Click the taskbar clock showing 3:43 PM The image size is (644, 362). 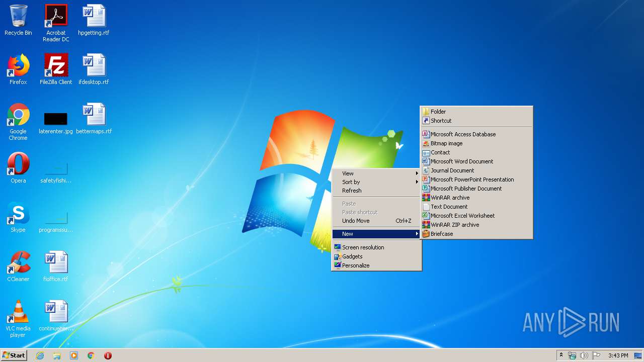click(x=618, y=355)
